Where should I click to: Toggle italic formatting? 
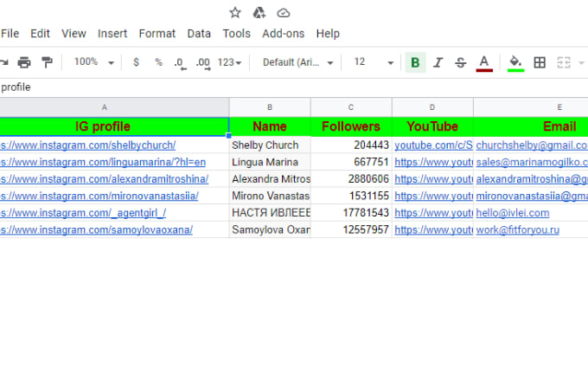[438, 62]
